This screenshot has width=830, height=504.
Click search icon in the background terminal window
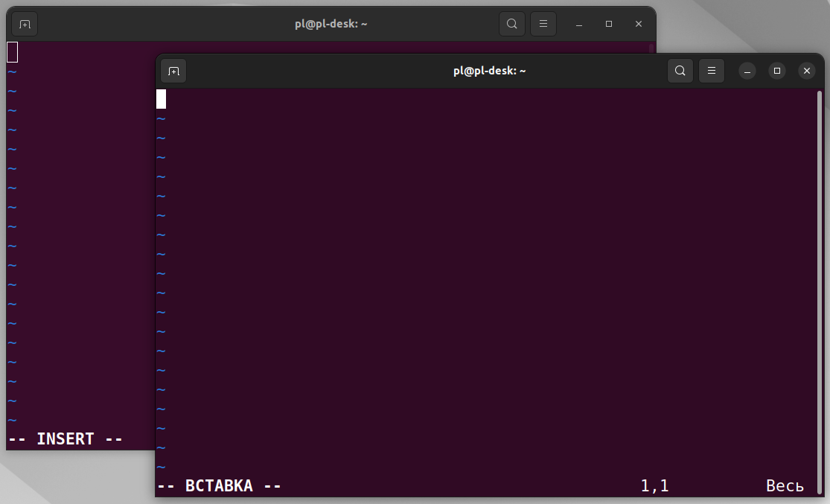(512, 24)
